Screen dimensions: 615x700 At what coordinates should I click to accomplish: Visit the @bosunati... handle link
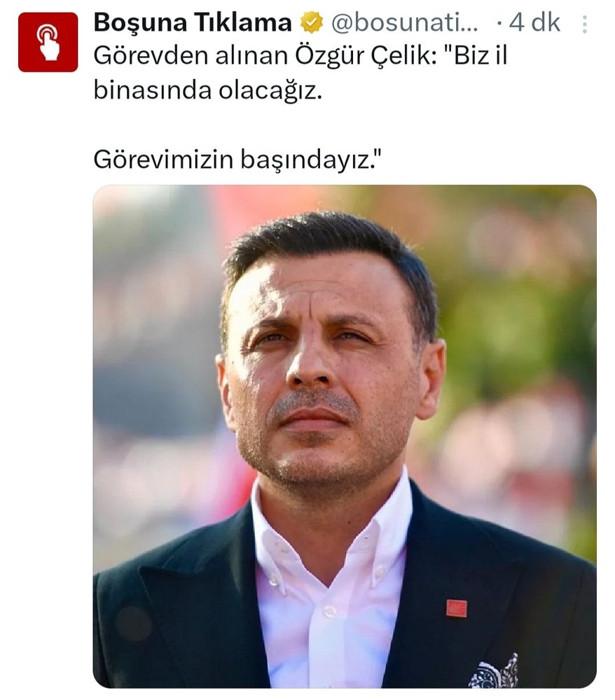tap(404, 22)
